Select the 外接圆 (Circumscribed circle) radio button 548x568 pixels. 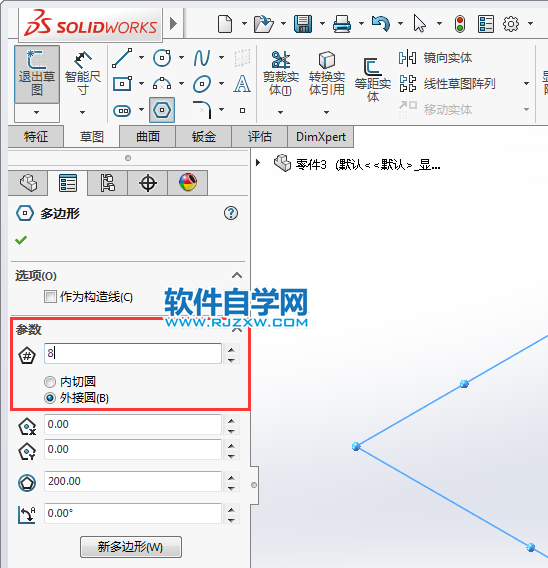point(50,398)
